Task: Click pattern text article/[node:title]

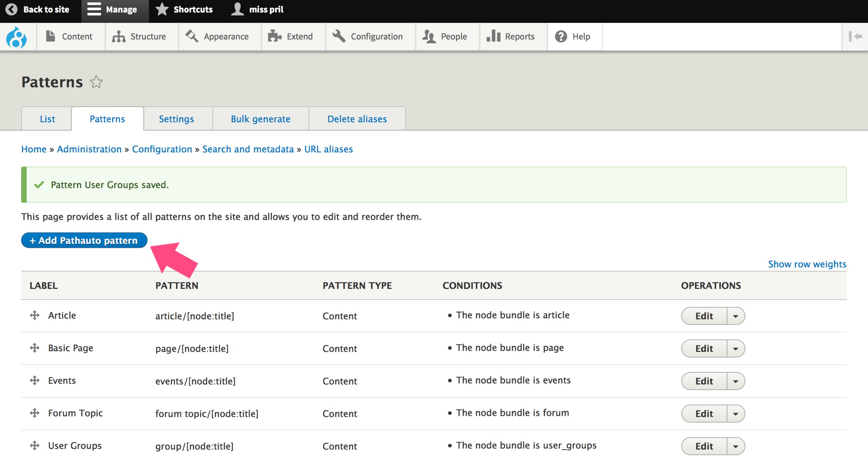Action: [x=195, y=316]
